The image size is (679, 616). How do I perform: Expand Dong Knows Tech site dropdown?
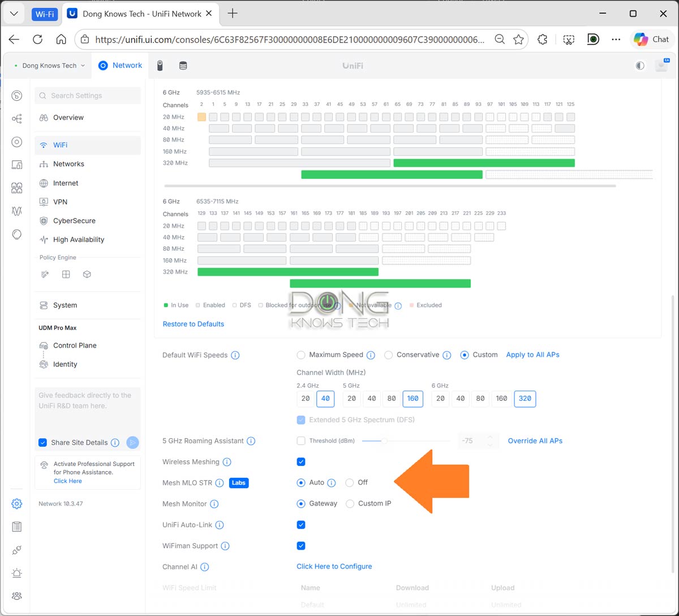[50, 66]
